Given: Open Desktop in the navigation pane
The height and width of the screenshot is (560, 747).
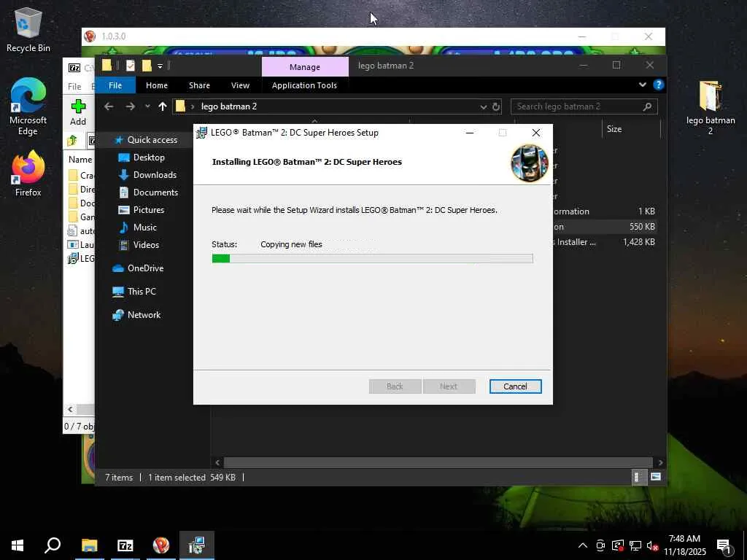Looking at the screenshot, I should (x=149, y=157).
